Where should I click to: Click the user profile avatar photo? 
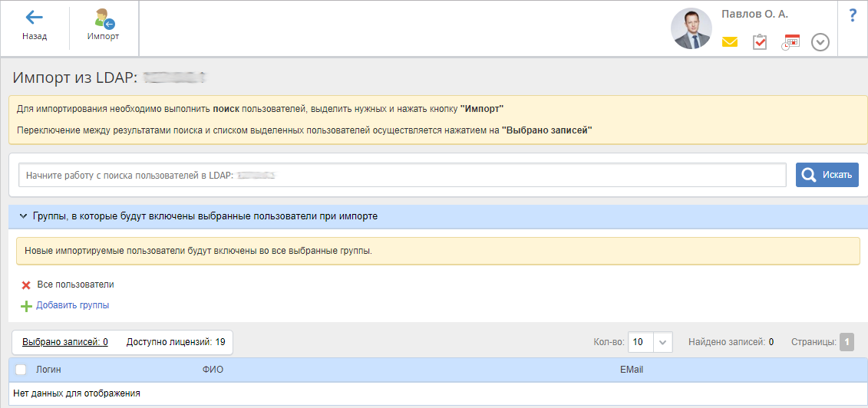tap(691, 29)
